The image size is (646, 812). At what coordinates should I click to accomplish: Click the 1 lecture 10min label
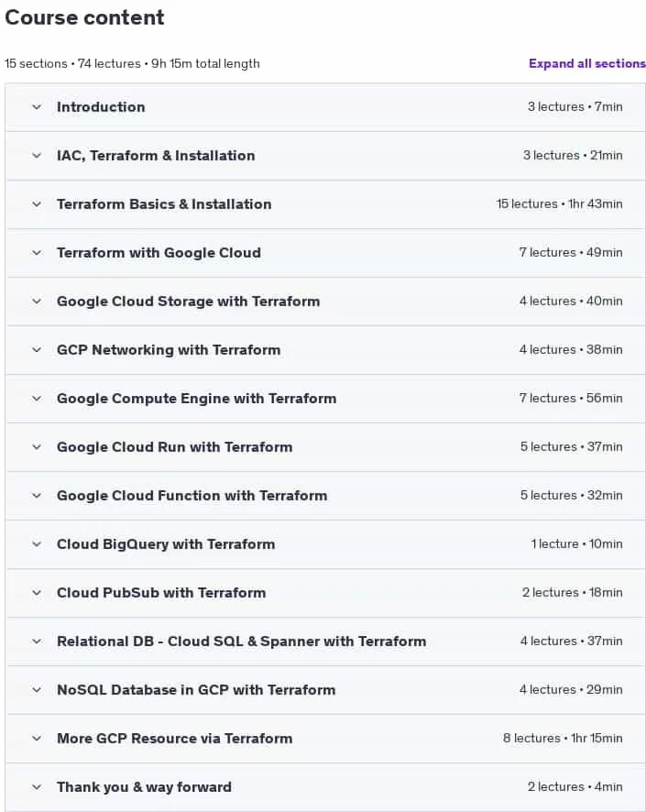[576, 543]
